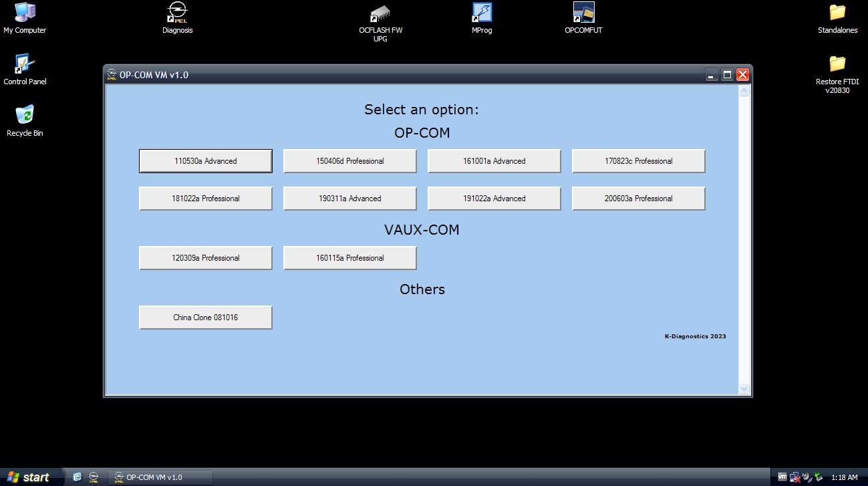This screenshot has width=868, height=486.
Task: Open the Standalones folder
Action: coord(837,18)
